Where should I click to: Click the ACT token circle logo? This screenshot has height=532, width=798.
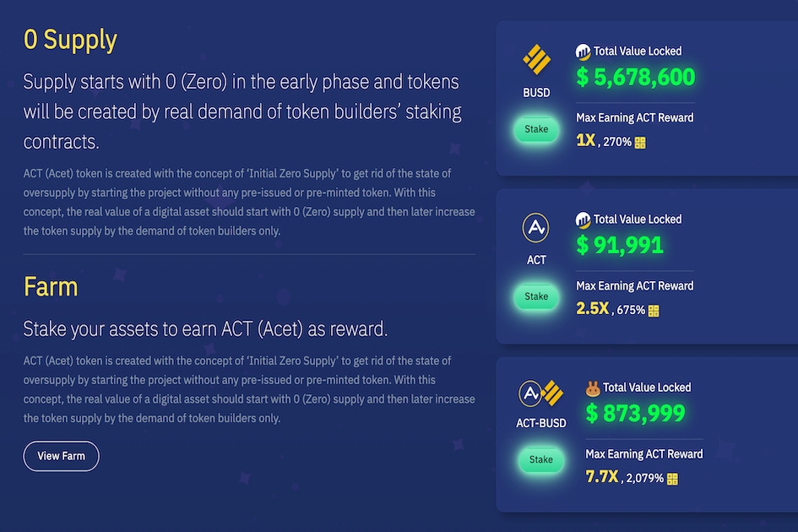tap(536, 227)
